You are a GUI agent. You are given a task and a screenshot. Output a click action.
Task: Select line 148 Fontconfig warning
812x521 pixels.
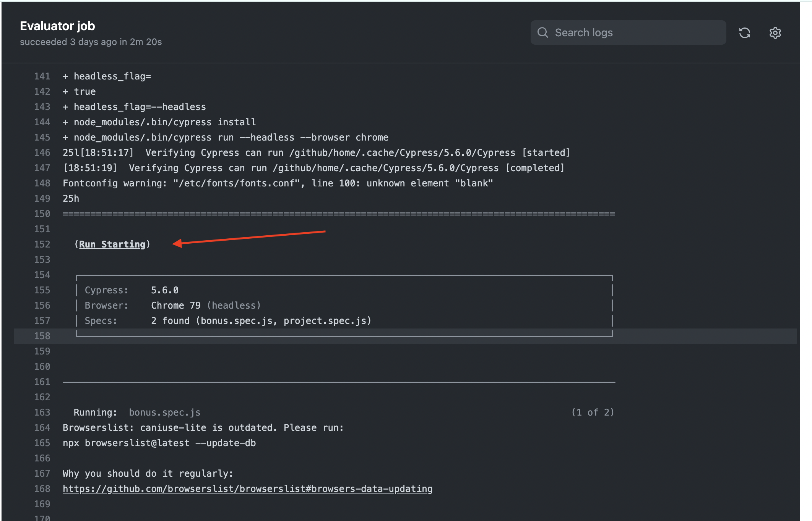[277, 183]
